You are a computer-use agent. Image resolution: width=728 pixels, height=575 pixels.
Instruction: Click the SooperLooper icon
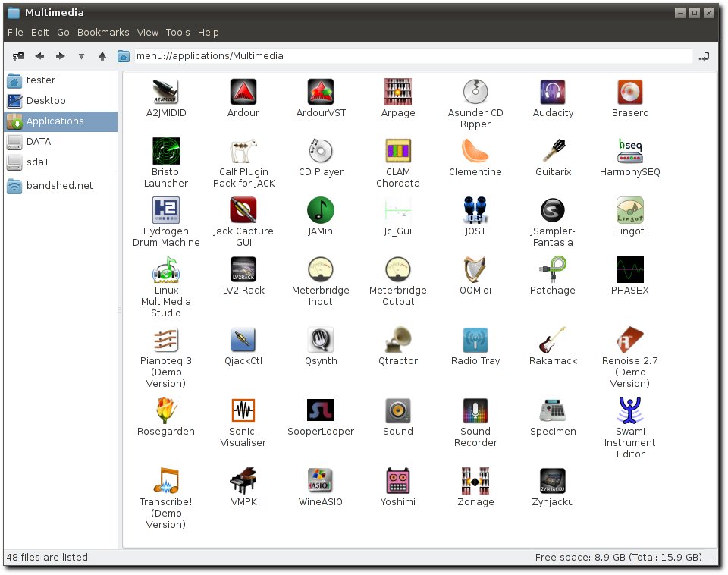coord(321,410)
